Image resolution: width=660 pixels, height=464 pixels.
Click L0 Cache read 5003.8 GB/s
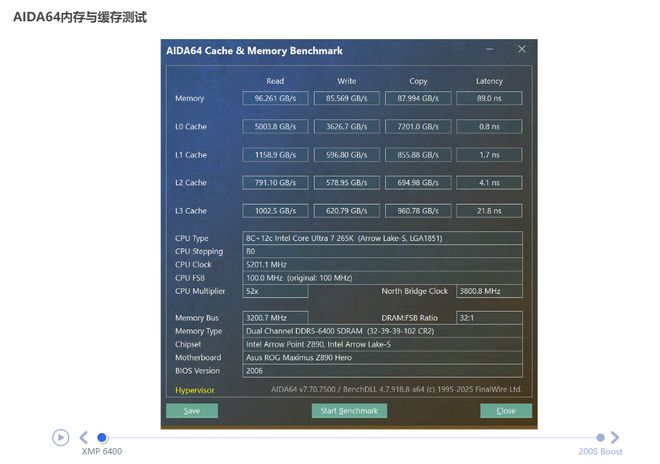tap(275, 126)
